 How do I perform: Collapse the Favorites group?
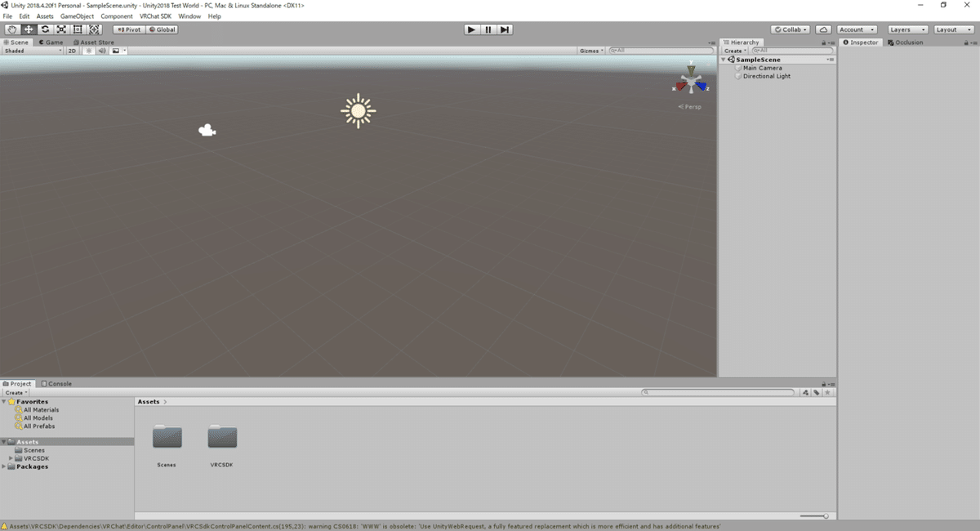point(4,402)
